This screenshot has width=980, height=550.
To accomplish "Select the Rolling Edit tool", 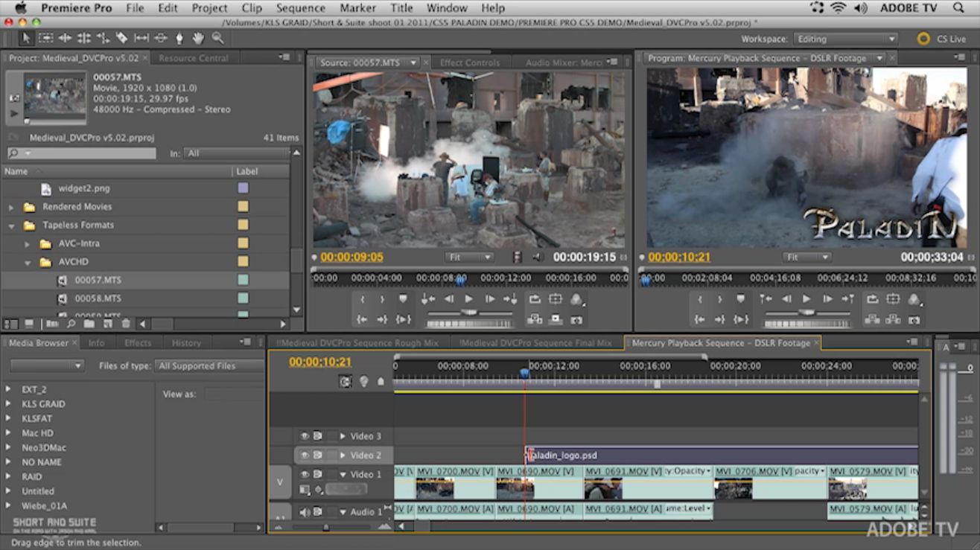I will click(x=84, y=38).
